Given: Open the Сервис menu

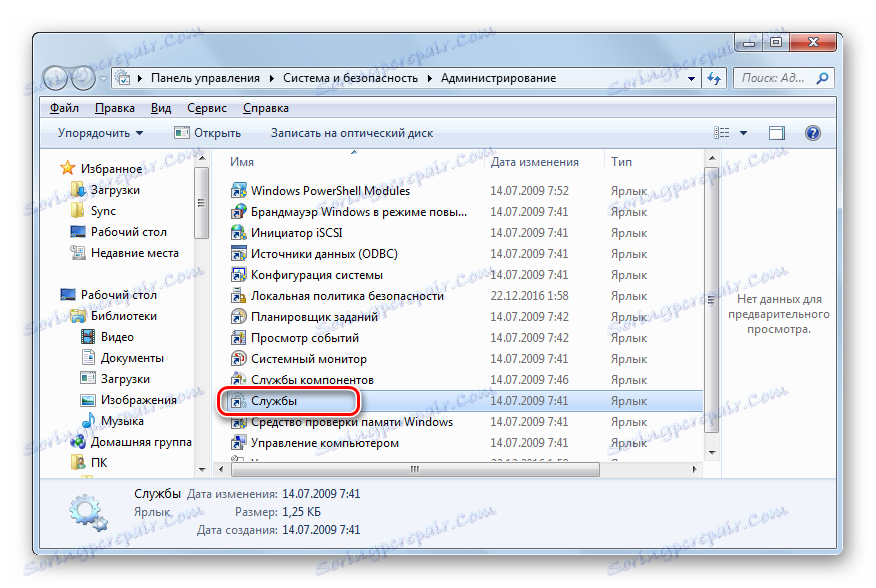Looking at the screenshot, I should 207,108.
